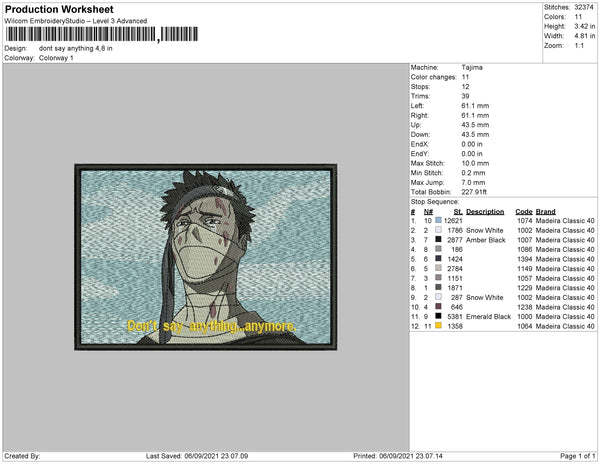This screenshot has width=600, height=464.
Task: Click the "Description" column header
Action: (485, 212)
